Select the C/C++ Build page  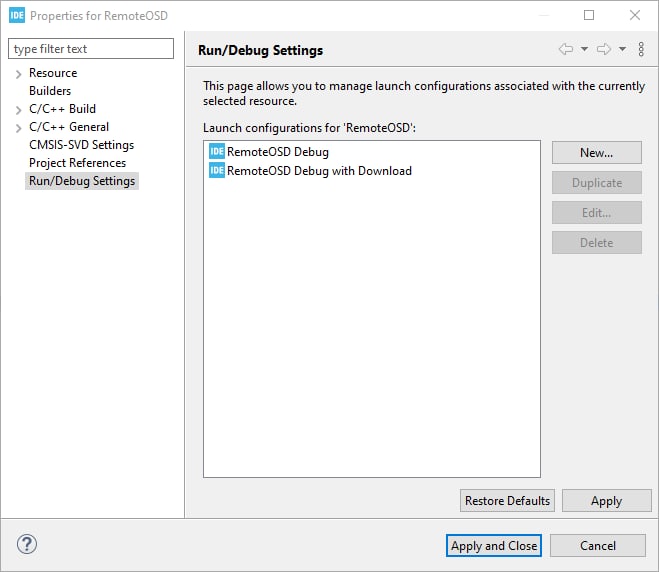pos(62,109)
